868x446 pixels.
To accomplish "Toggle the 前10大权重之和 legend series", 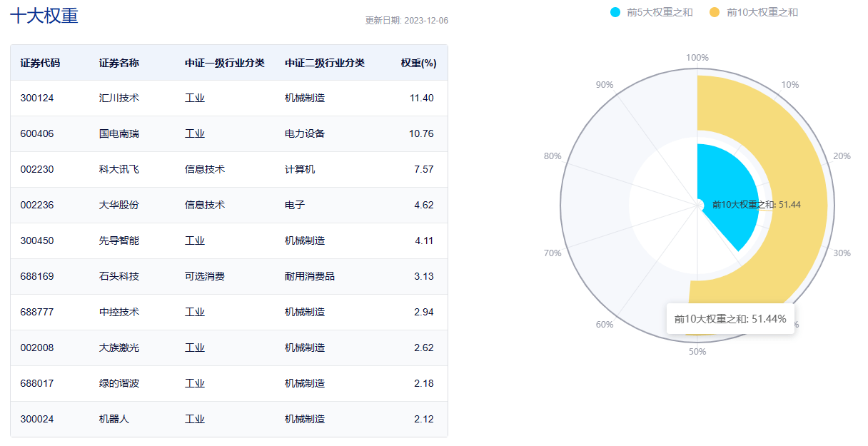I will click(754, 12).
